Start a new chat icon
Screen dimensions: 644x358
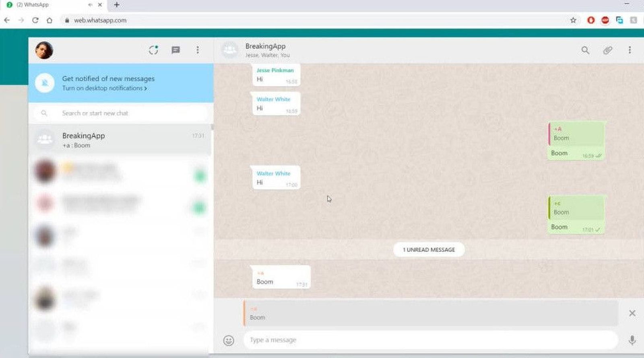[x=175, y=50]
